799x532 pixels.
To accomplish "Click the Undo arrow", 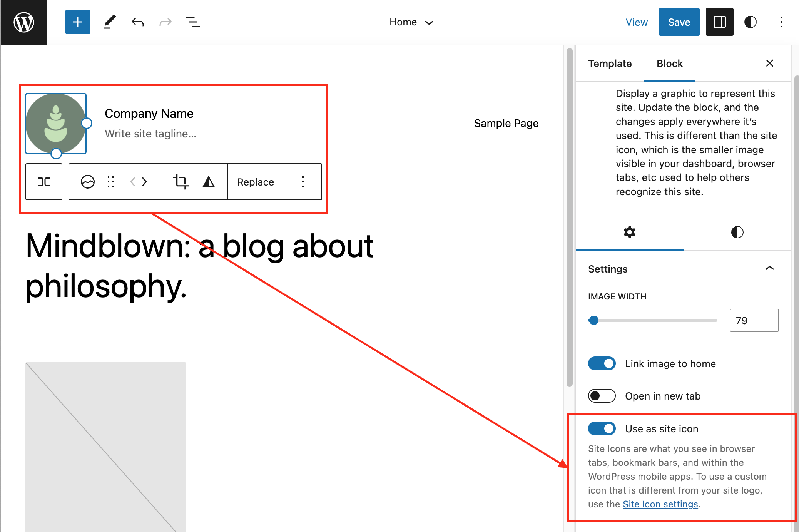I will pos(137,22).
